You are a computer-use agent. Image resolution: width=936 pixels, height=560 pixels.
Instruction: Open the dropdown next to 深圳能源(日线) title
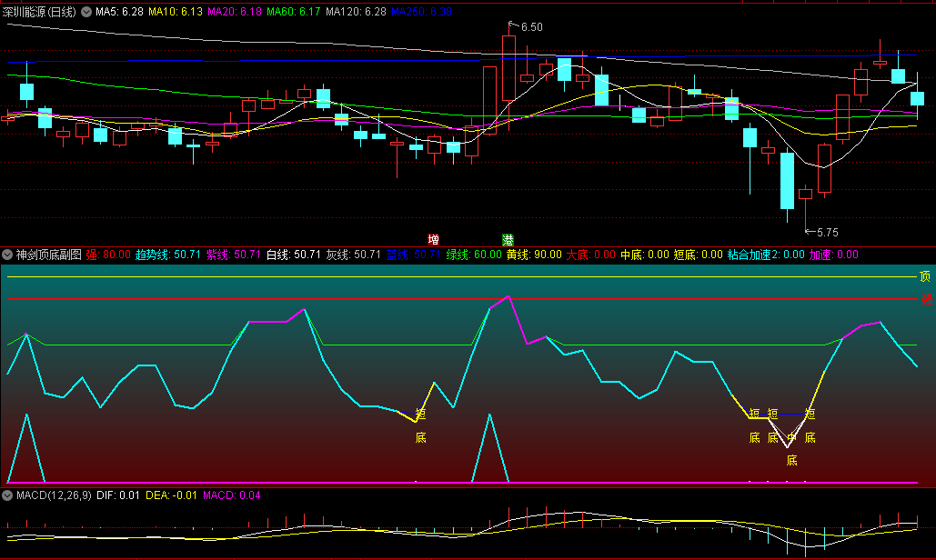[86, 12]
